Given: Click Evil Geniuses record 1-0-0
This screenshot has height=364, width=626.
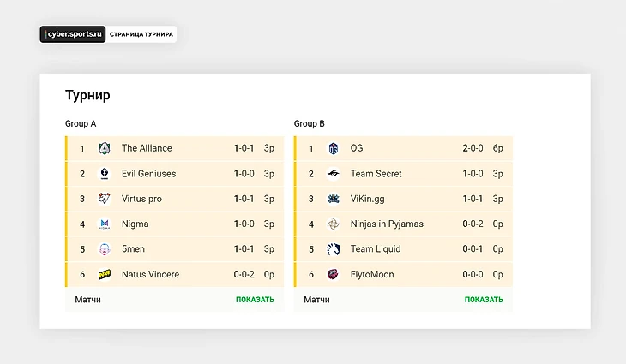Looking at the screenshot, I should coord(244,173).
